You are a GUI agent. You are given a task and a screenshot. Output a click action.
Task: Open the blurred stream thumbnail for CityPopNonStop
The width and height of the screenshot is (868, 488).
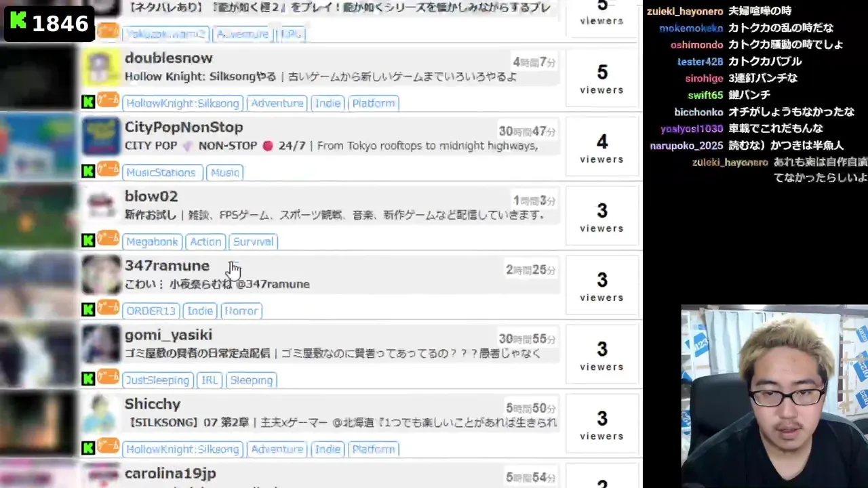tap(38, 146)
